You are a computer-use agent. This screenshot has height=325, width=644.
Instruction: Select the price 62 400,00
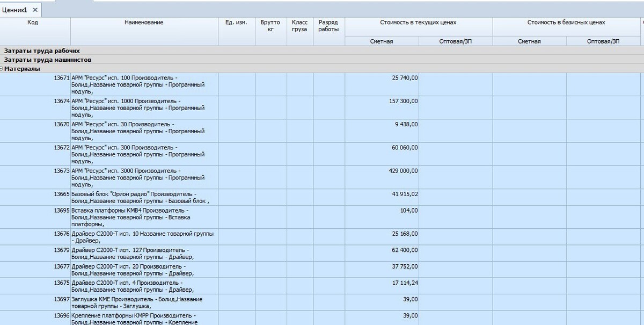pos(405,250)
